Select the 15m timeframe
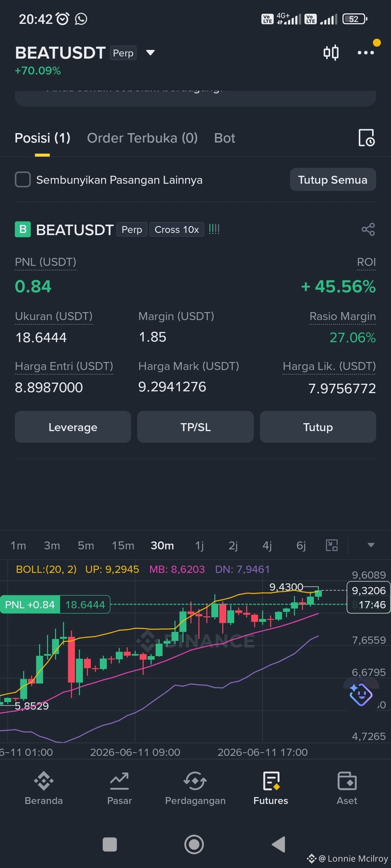Viewport: 391px width, 868px height. (123, 545)
